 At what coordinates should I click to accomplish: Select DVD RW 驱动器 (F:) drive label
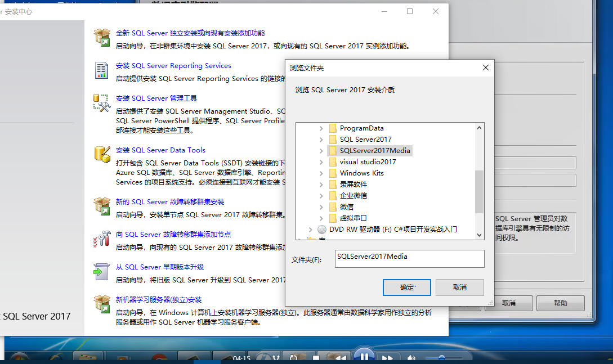(x=393, y=229)
